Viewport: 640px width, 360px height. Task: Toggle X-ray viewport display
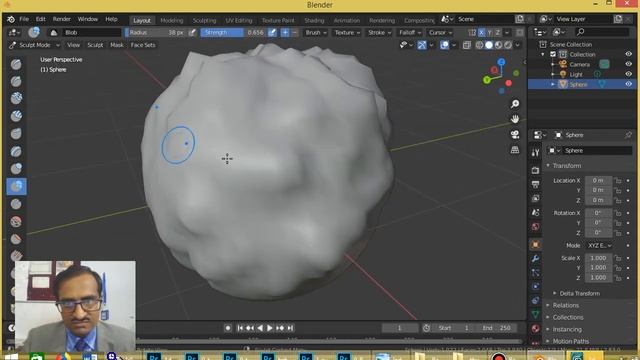click(467, 45)
